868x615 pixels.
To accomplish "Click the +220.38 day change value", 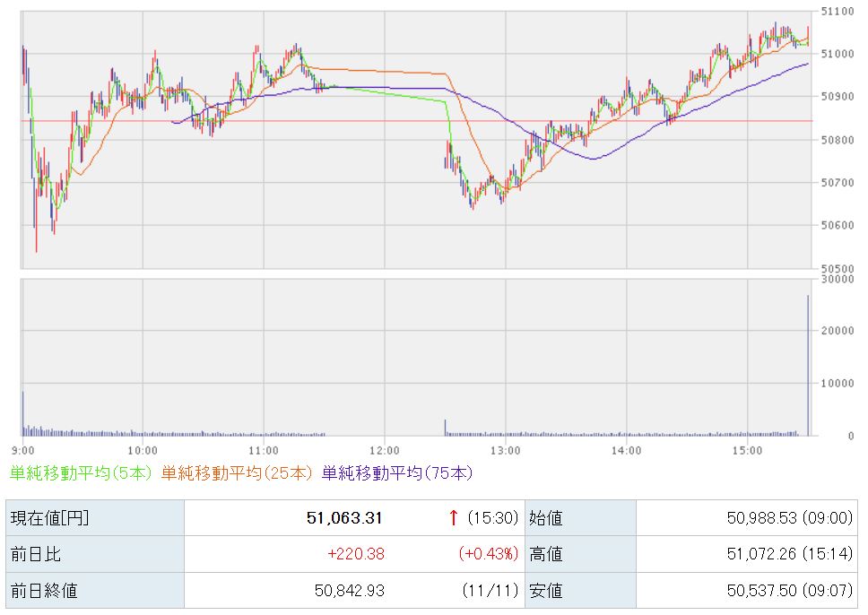I will point(355,554).
